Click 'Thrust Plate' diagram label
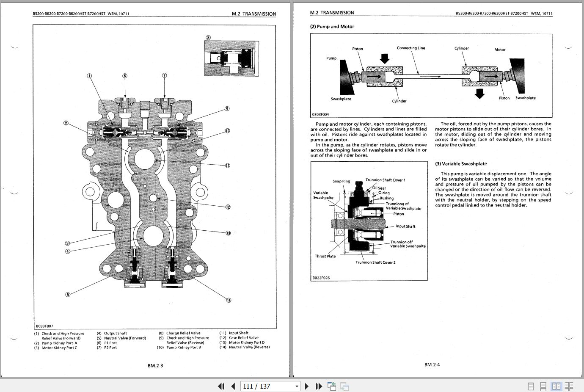The height and width of the screenshot is (392, 584). click(x=325, y=256)
